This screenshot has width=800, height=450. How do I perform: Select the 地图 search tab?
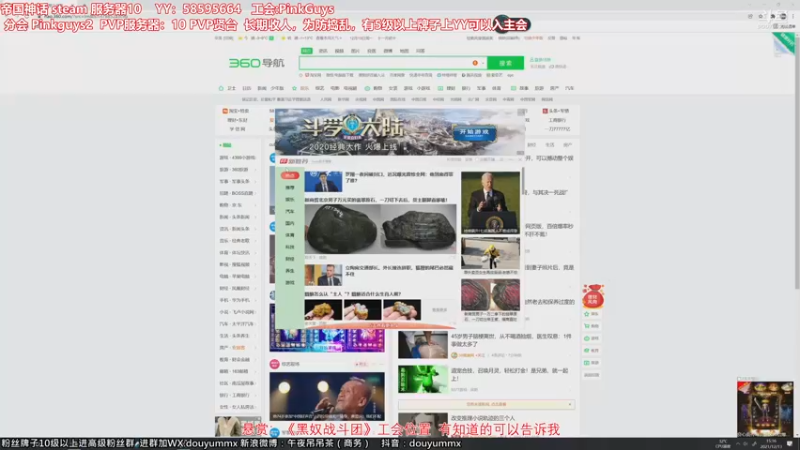404,51
